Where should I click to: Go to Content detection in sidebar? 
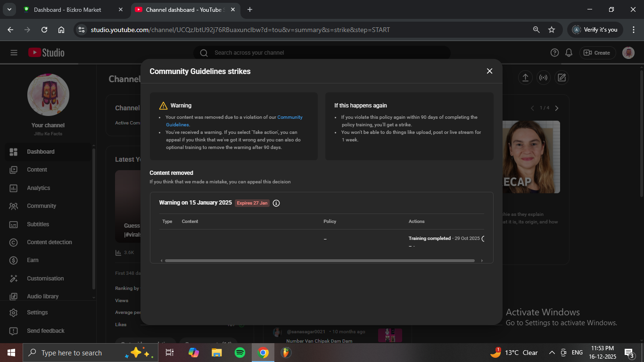click(x=49, y=242)
